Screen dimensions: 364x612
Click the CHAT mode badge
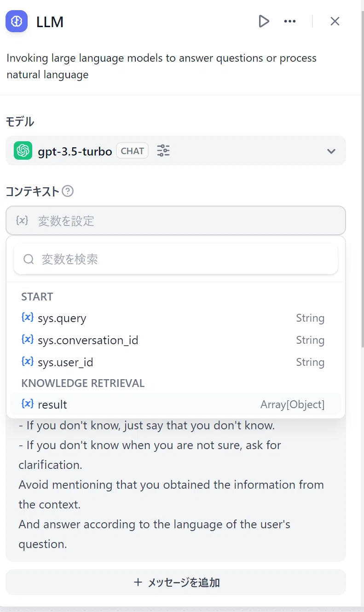pyautogui.click(x=132, y=151)
